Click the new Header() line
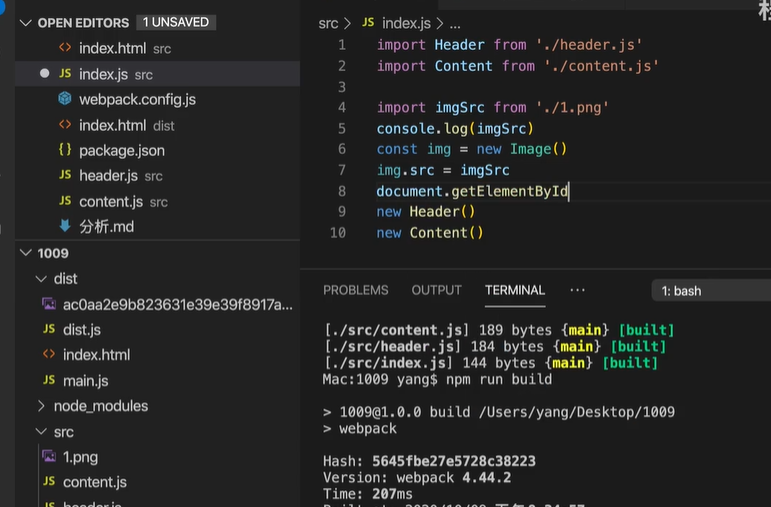The width and height of the screenshot is (771, 507). point(426,211)
